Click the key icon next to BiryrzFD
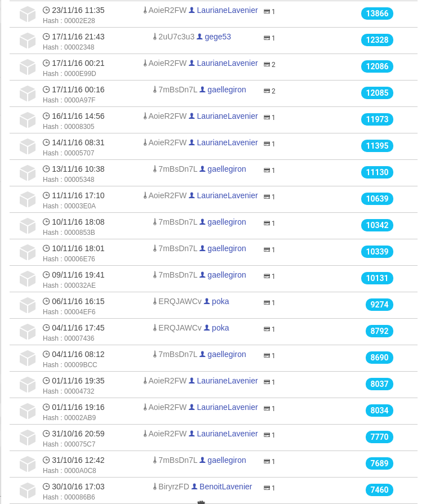Image resolution: width=426 pixels, height=504 pixels. pos(155,487)
